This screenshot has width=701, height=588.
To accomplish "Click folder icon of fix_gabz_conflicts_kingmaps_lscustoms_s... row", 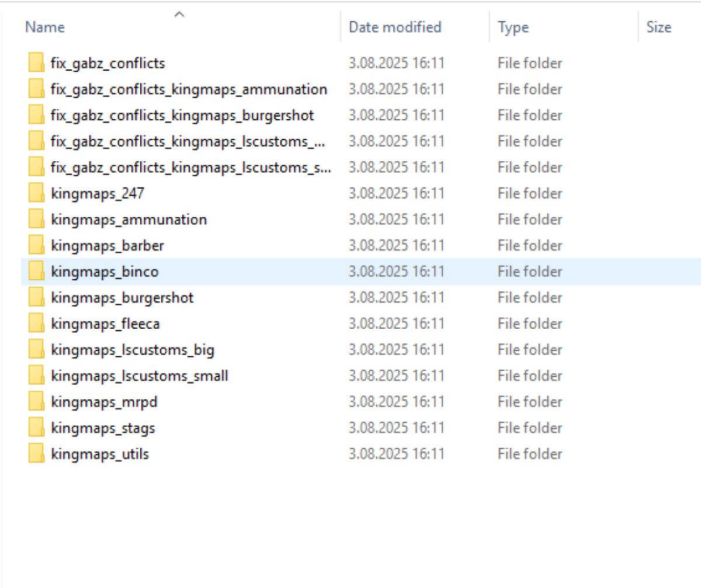I will pos(36,167).
